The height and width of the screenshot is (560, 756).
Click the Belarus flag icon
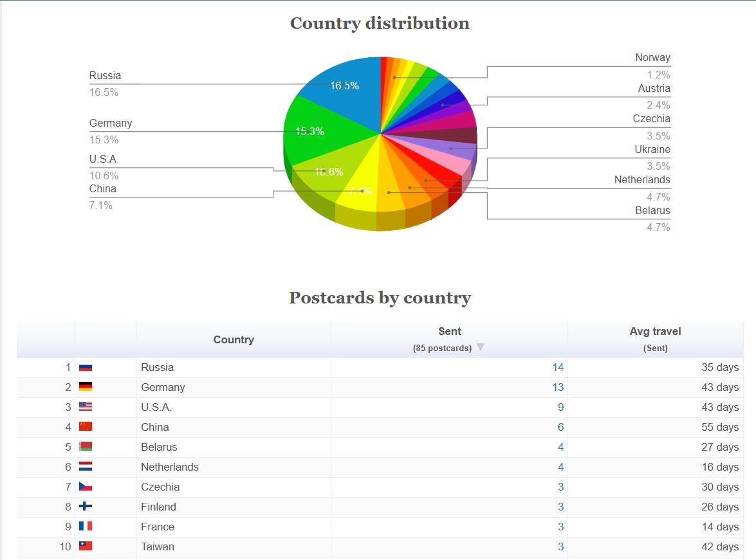(86, 447)
